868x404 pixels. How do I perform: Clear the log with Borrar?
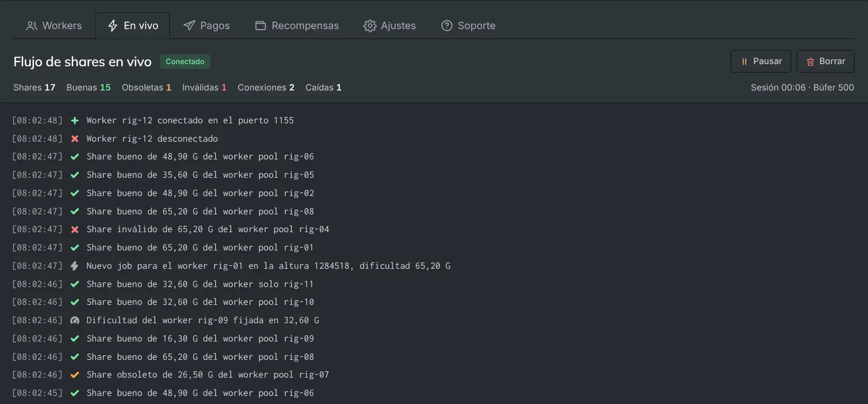click(825, 61)
